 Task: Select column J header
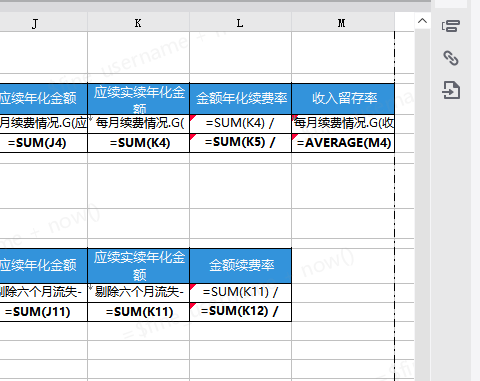[x=43, y=23]
